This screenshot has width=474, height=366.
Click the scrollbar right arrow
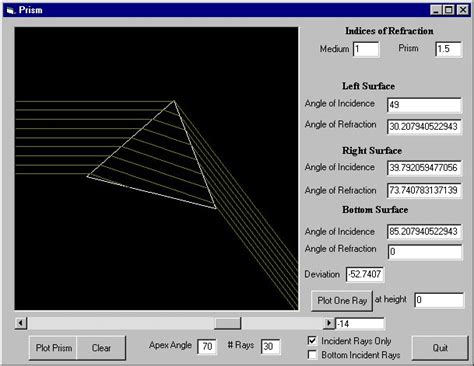329,323
